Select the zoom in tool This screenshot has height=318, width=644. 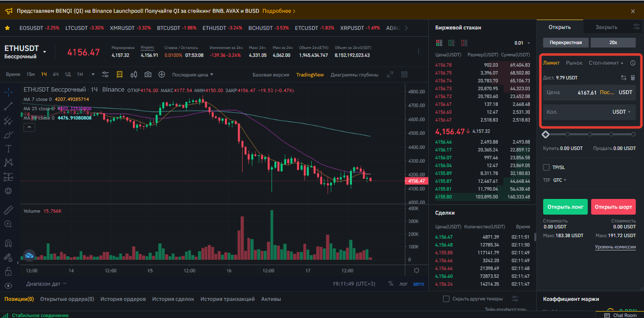point(8,224)
